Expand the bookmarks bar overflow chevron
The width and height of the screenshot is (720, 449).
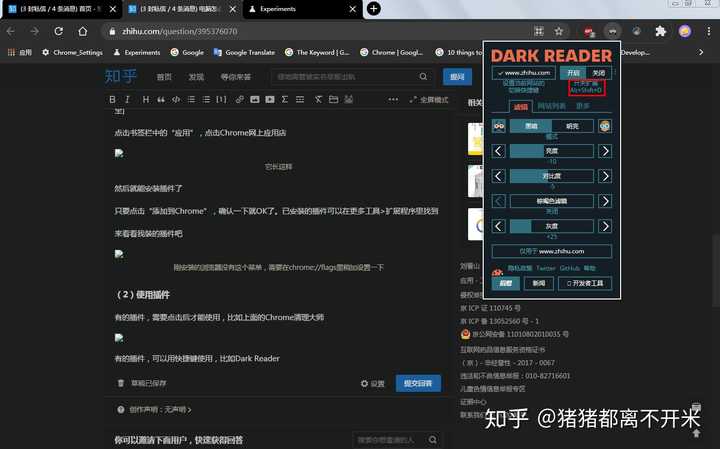[x=701, y=52]
